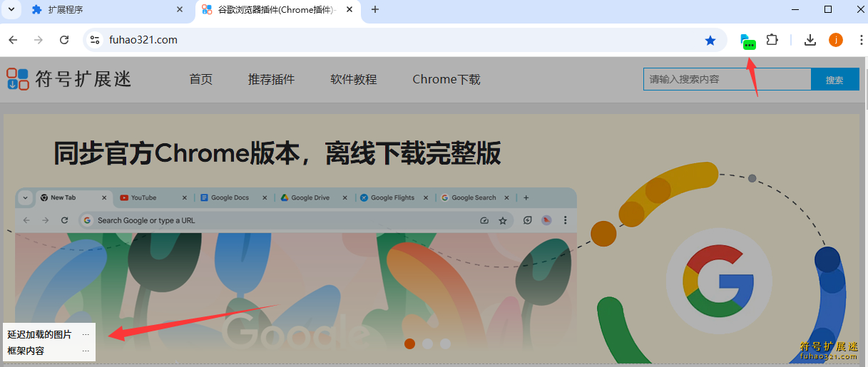Go back to previous page

click(13, 40)
